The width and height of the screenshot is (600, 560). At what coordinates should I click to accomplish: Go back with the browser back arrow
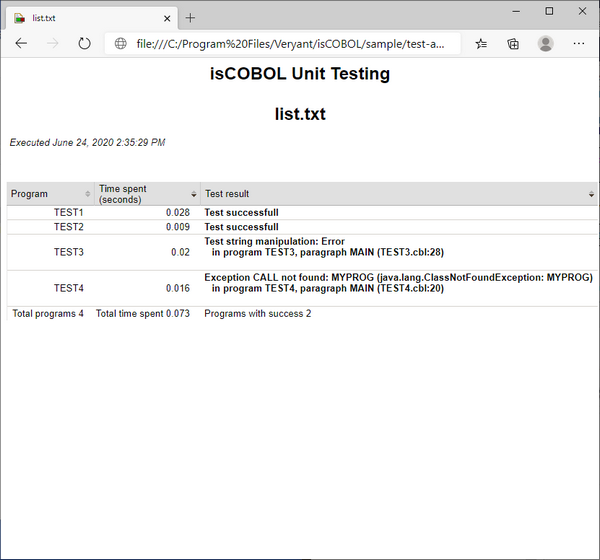pos(21,44)
